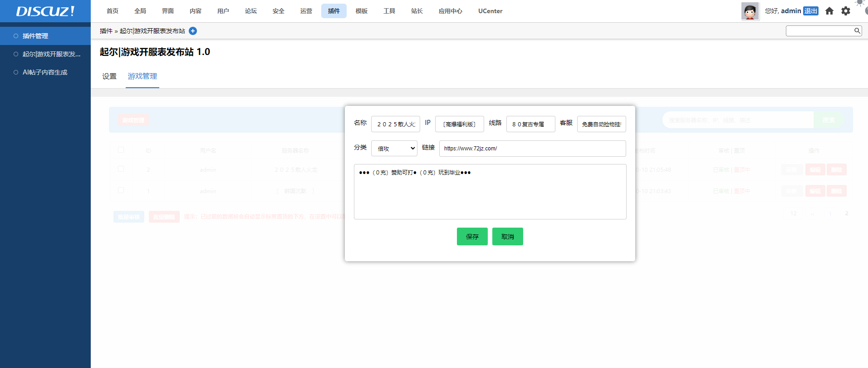
Task: Open the 站长 top menu
Action: [417, 11]
